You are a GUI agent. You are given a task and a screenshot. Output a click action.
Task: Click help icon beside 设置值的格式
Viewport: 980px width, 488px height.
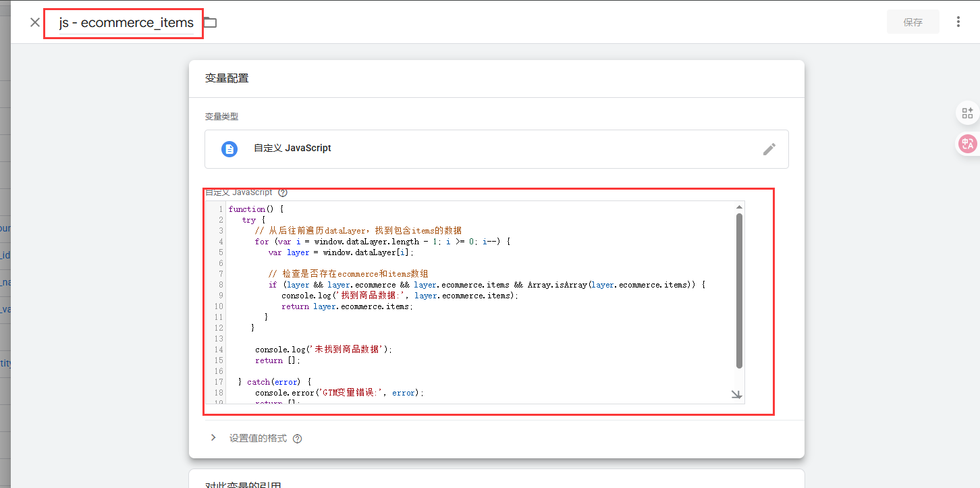(298, 439)
